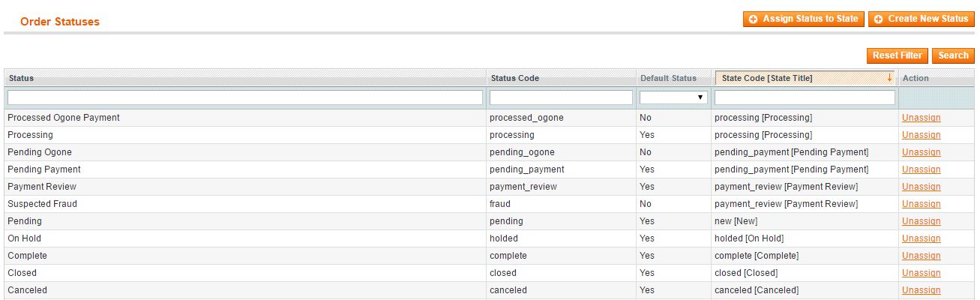Click the payment_review status code cell
This screenshot has height=300, width=980.
pos(561,187)
